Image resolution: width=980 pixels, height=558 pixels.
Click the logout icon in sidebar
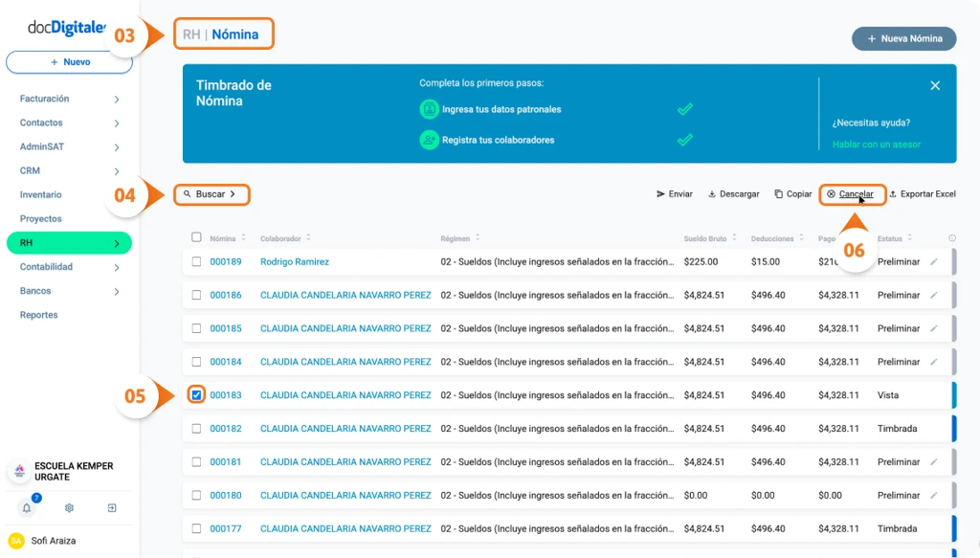pos(112,508)
